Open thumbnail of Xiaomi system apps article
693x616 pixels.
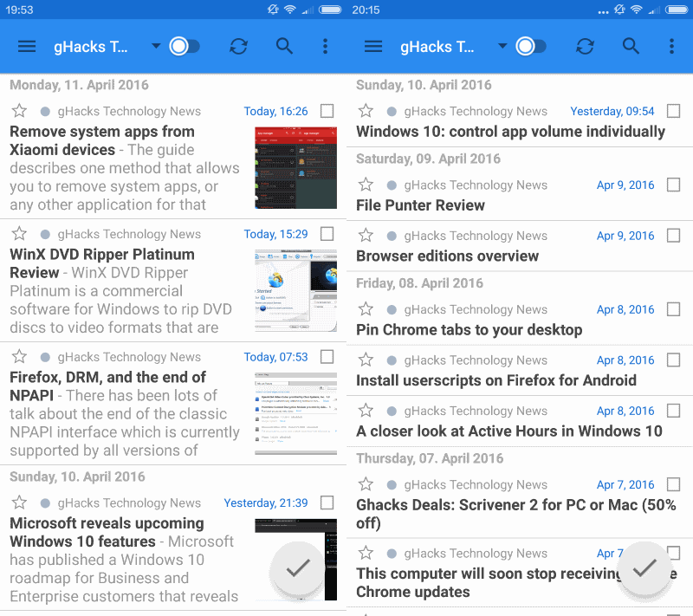(295, 167)
